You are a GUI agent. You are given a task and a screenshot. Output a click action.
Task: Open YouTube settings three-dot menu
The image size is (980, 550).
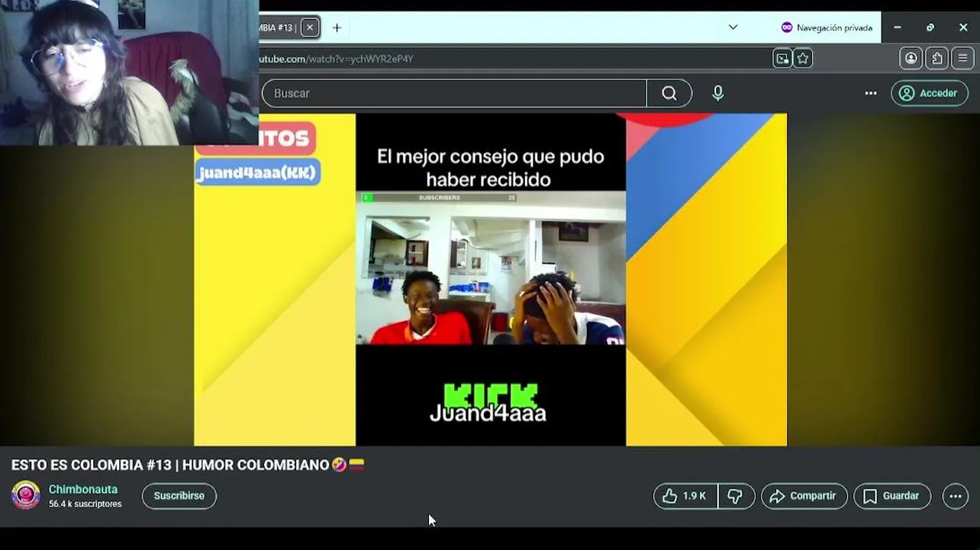point(871,93)
